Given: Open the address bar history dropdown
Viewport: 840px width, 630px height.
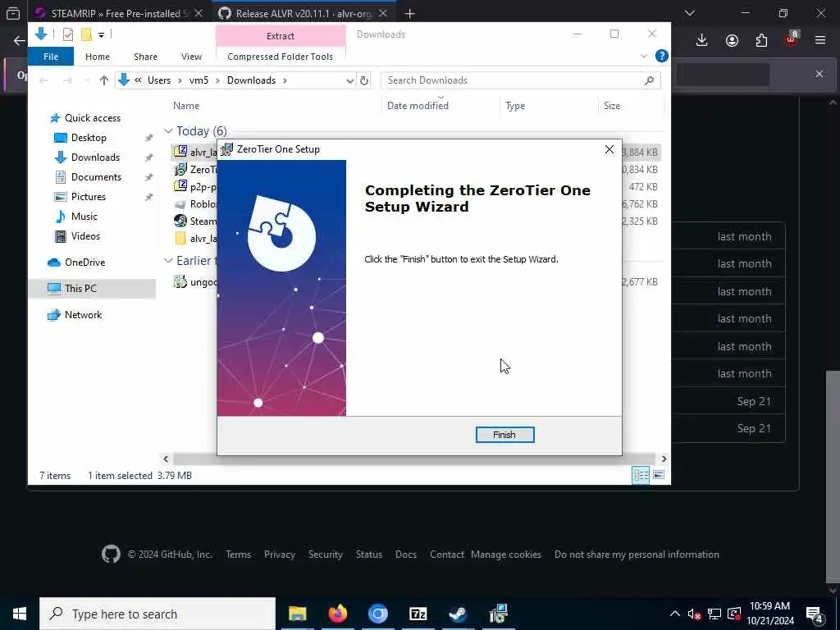Looking at the screenshot, I should [x=349, y=80].
